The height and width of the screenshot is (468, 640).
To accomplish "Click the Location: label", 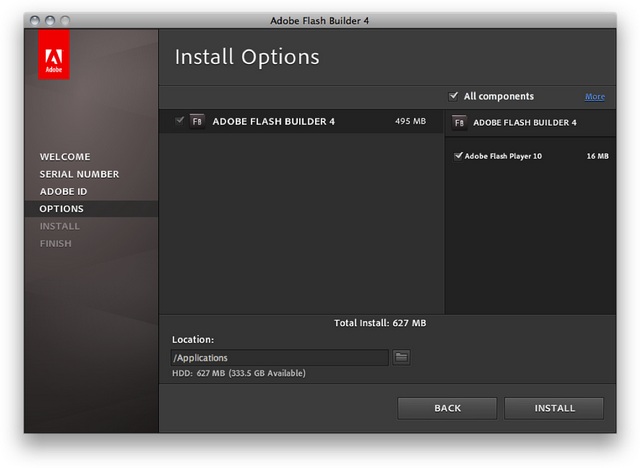I will pos(193,339).
